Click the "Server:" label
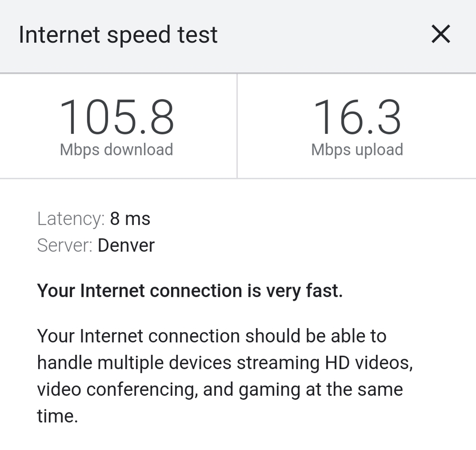476x450 pixels. click(x=64, y=245)
